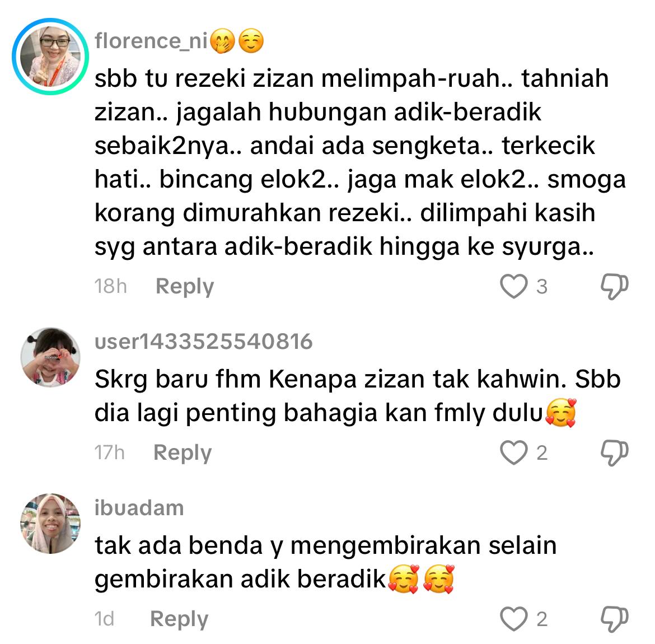The height and width of the screenshot is (644, 655).
Task: Visit user1433525540816 username link
Action: 203,342
